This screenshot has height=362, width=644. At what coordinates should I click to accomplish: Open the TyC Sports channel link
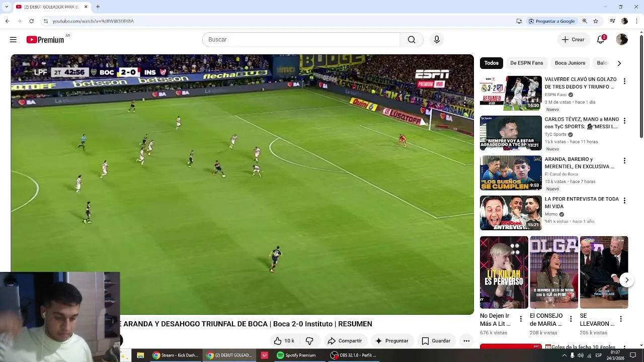point(555,134)
